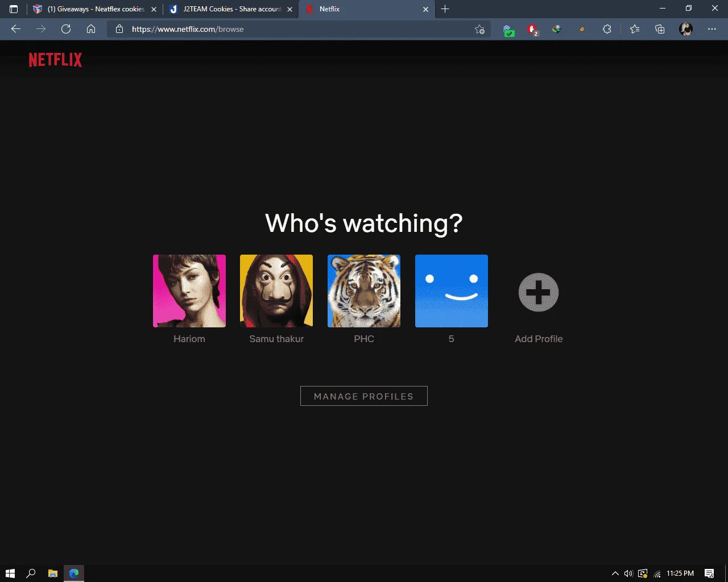
Task: Open Windows taskbar search
Action: [x=31, y=573]
